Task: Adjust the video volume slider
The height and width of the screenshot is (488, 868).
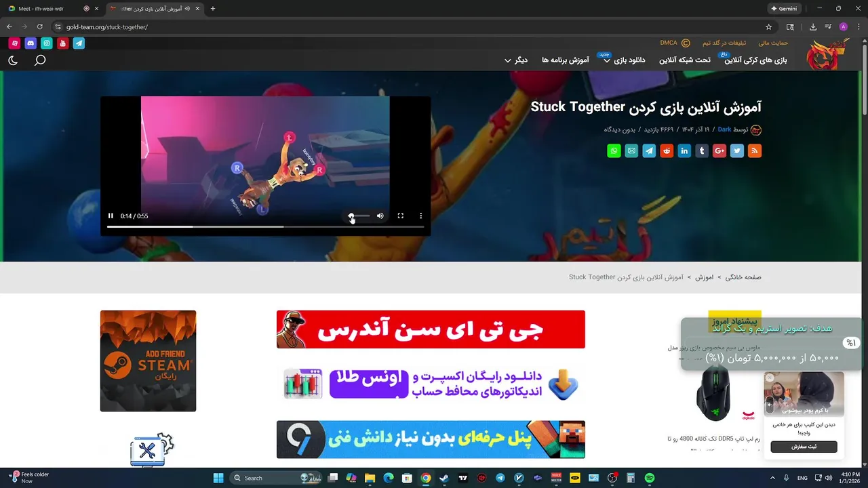Action: (359, 216)
